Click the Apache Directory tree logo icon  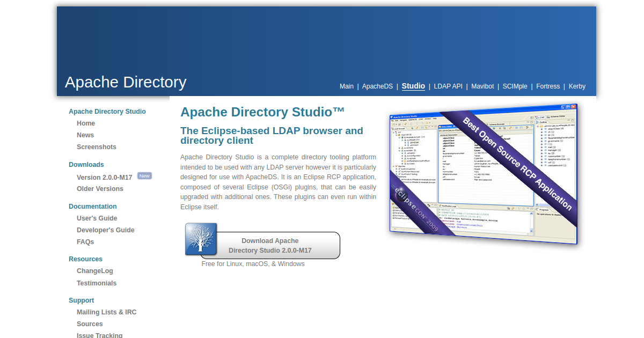pos(201,239)
